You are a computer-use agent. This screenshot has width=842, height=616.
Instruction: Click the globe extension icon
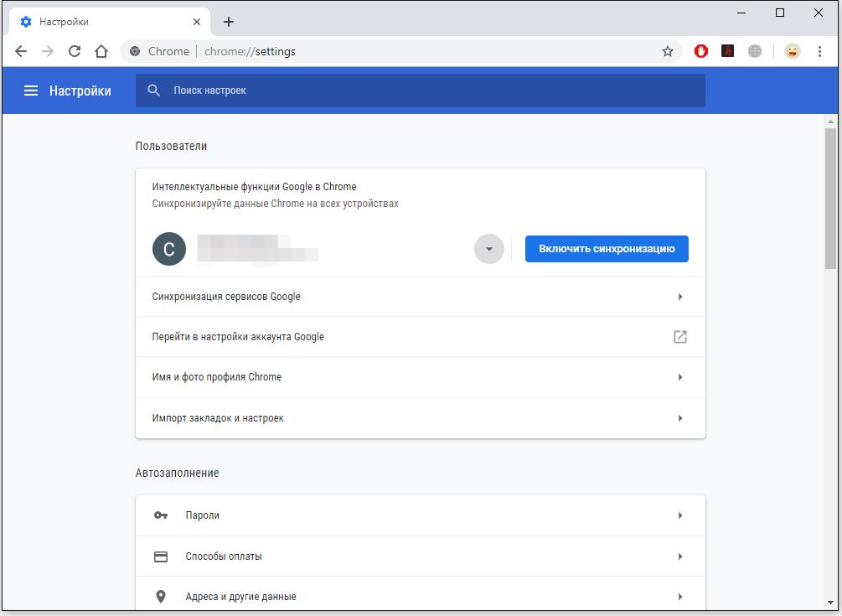755,51
